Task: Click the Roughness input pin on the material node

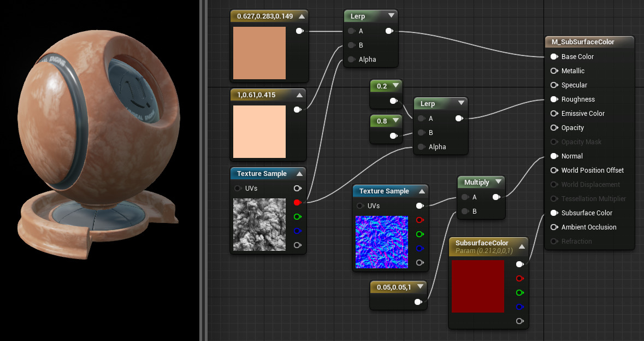Action: 554,99
